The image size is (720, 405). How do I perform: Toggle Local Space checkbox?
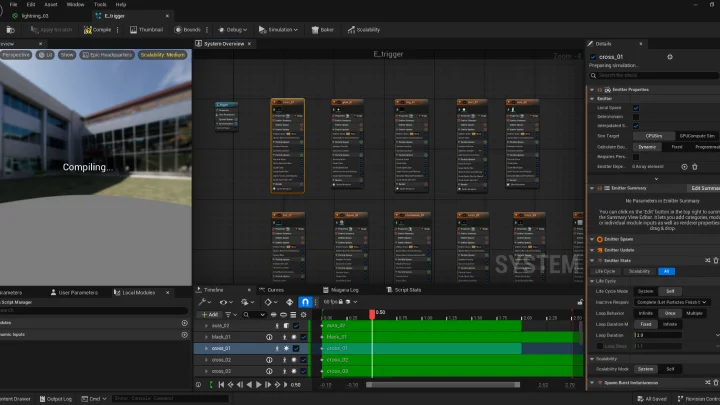(636, 108)
